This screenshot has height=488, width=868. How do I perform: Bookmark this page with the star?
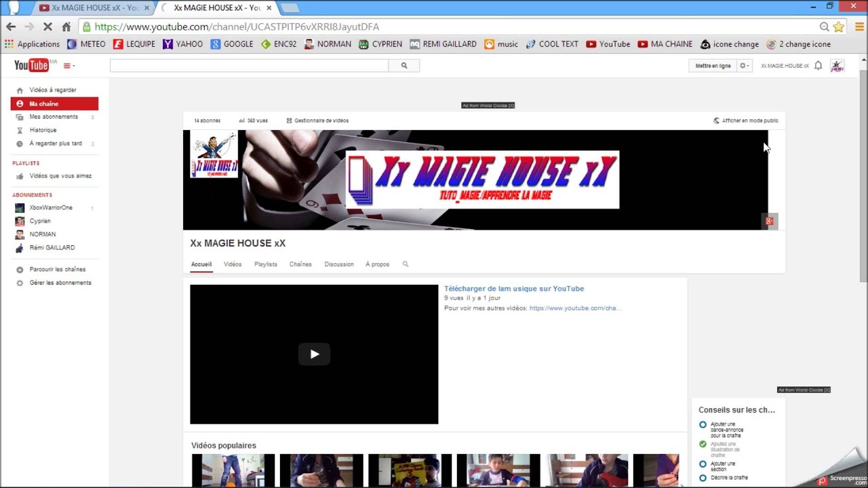coord(839,27)
